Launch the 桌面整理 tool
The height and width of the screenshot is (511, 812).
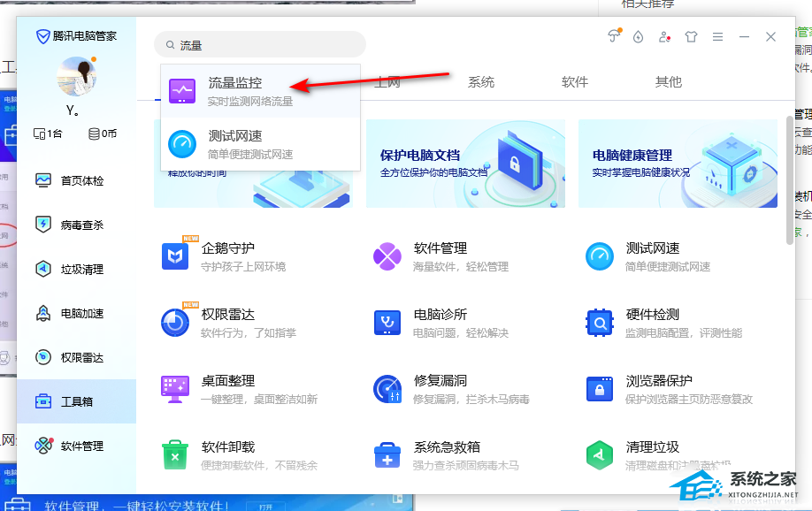click(239, 389)
